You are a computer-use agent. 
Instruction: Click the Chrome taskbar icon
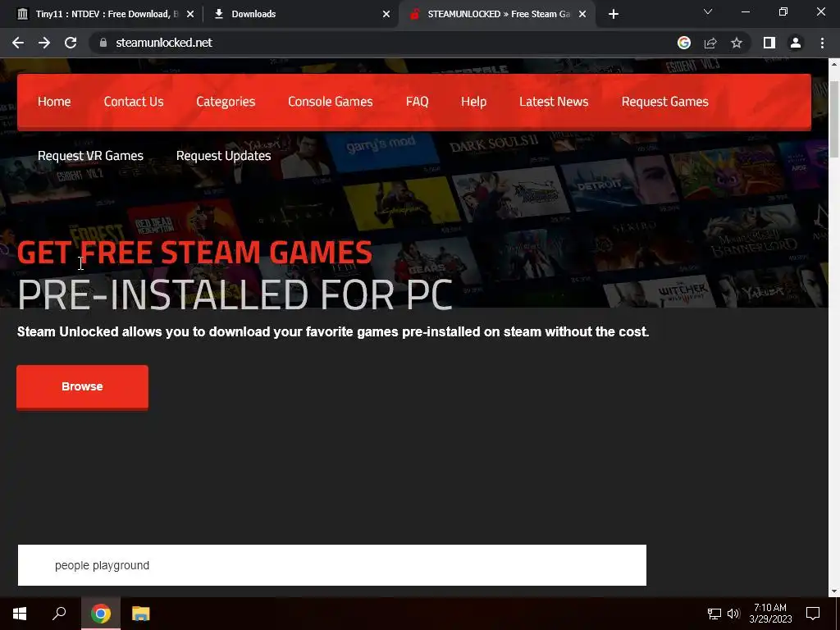[101, 614]
